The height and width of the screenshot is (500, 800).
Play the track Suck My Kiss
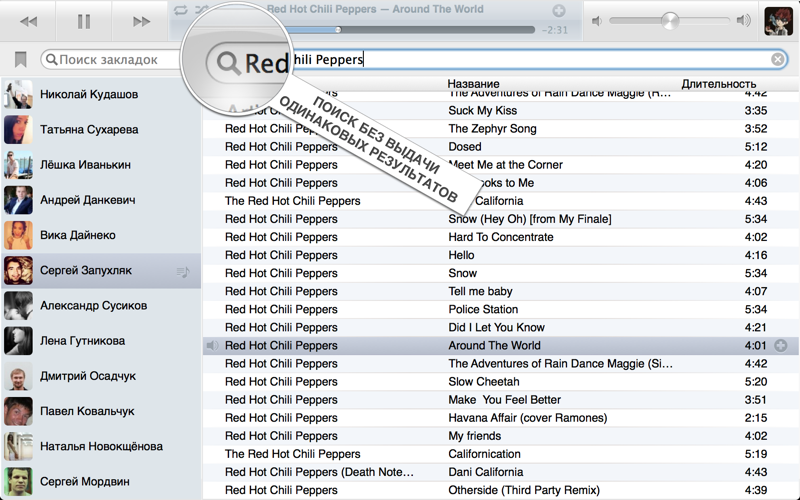482,111
